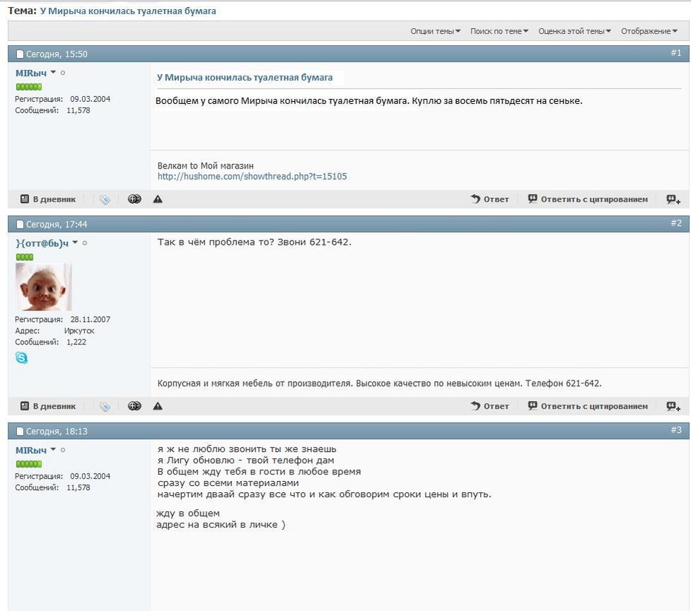
Task: Click the post status icon beside Сегодня, 18:13
Action: click(x=20, y=431)
